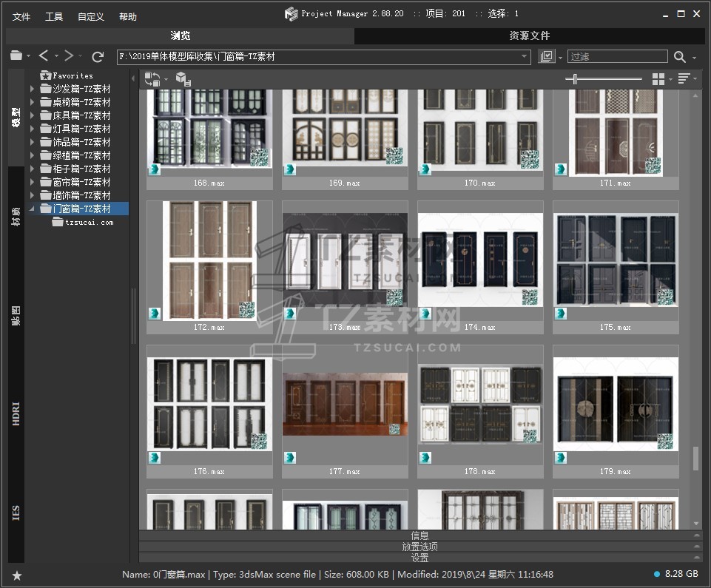This screenshot has height=588, width=711.
Task: Switch to the 资源文件 tab
Action: pos(529,36)
